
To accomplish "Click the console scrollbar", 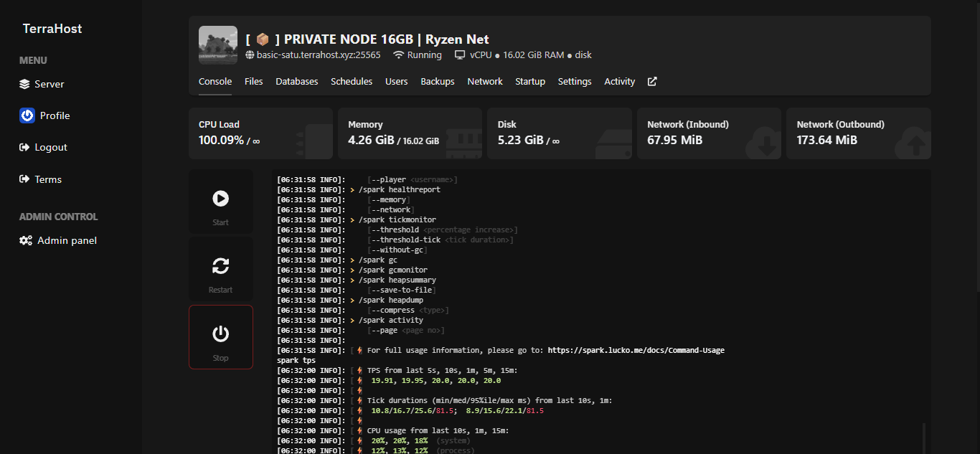I will 923,438.
